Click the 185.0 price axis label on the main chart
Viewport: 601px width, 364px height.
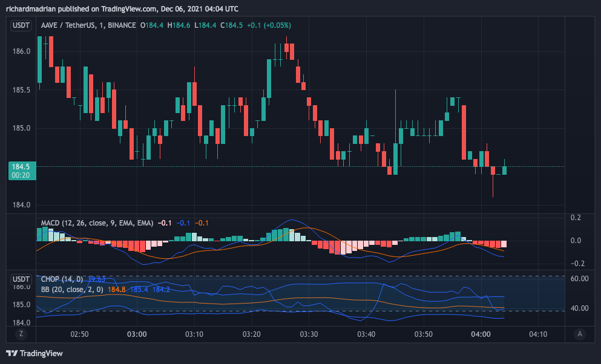point(21,128)
